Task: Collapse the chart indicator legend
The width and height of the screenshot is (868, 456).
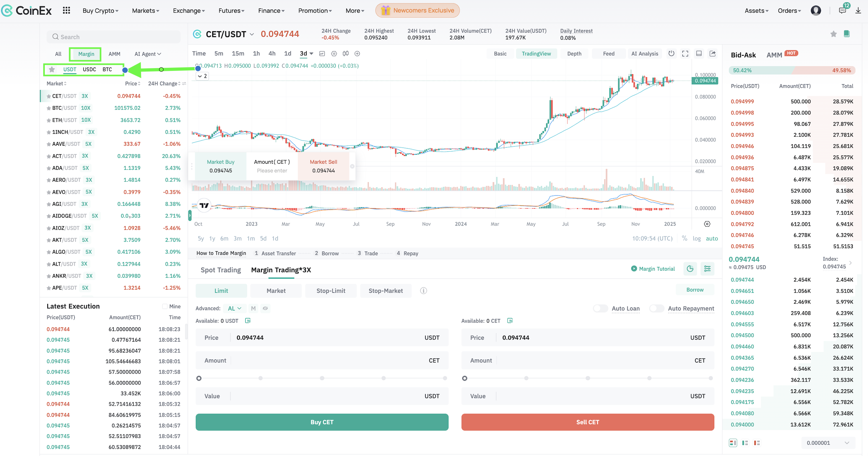Action: (x=202, y=76)
